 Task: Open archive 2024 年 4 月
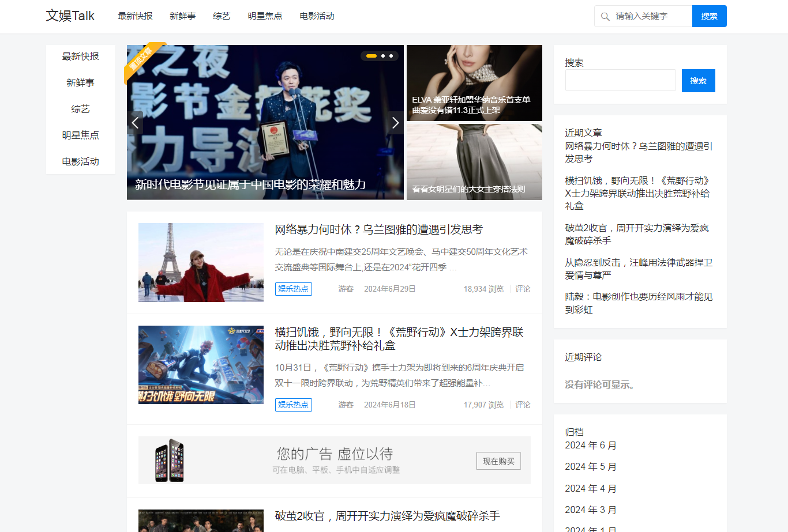[591, 489]
